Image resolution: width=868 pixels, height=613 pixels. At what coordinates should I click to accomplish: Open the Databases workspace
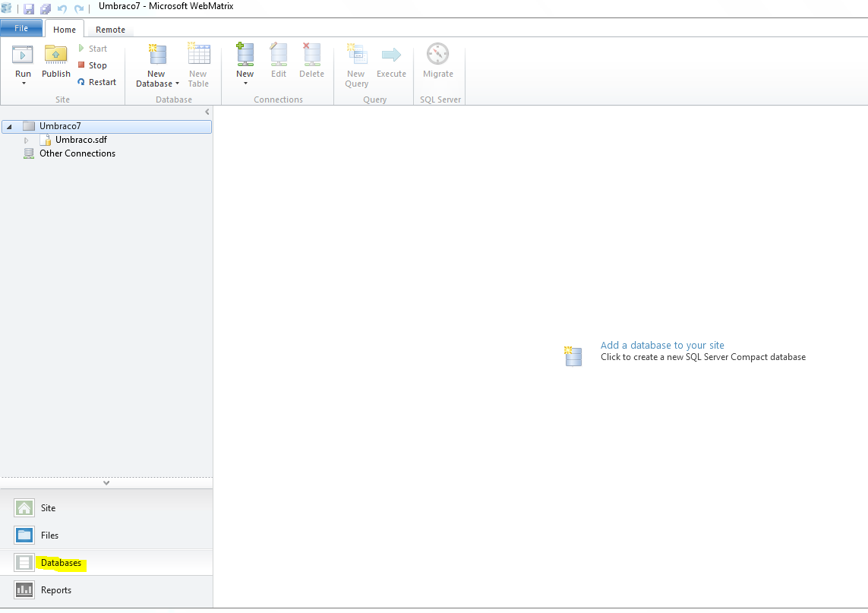[106, 563]
